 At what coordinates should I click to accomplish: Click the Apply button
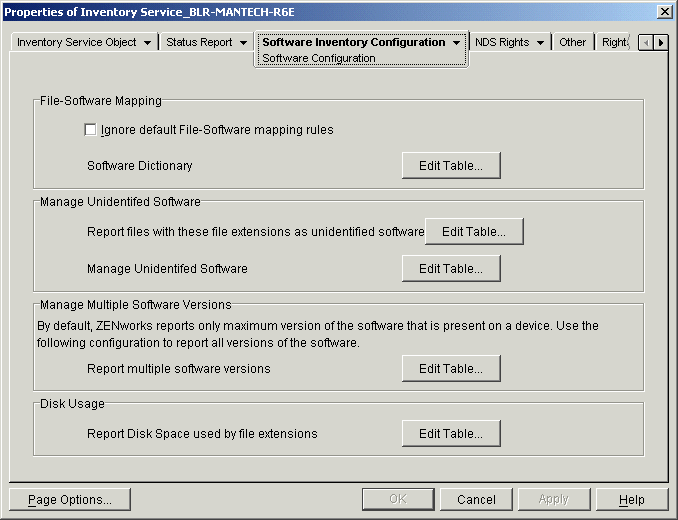pos(554,500)
